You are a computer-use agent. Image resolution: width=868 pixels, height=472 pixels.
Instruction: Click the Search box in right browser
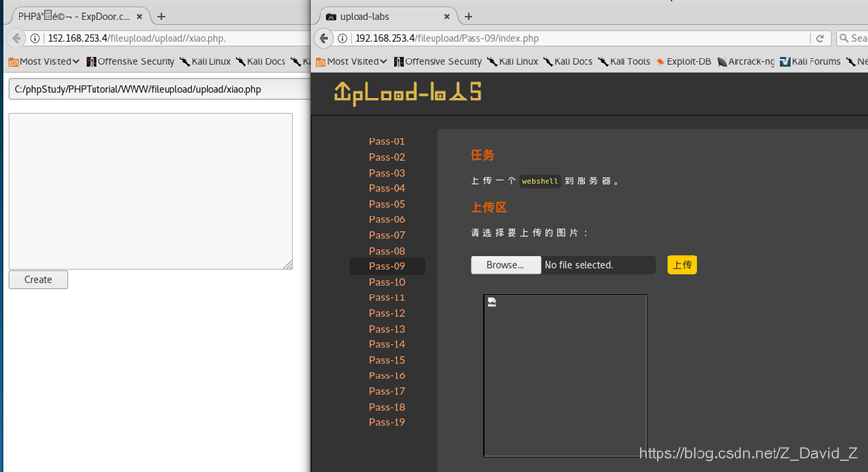click(x=852, y=38)
